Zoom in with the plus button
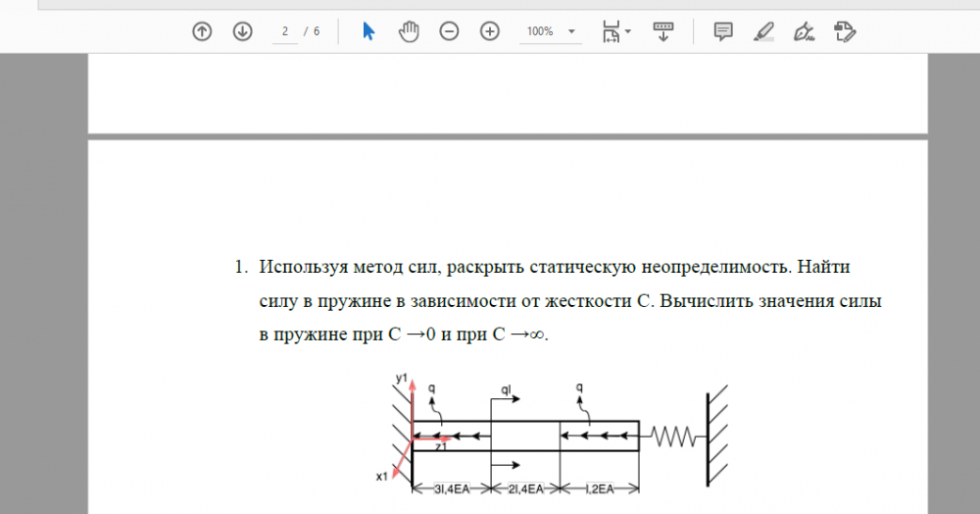The width and height of the screenshot is (980, 514). (x=490, y=31)
